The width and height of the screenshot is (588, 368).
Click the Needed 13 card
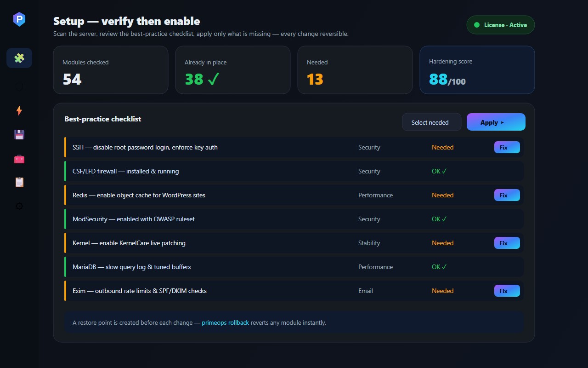click(355, 70)
